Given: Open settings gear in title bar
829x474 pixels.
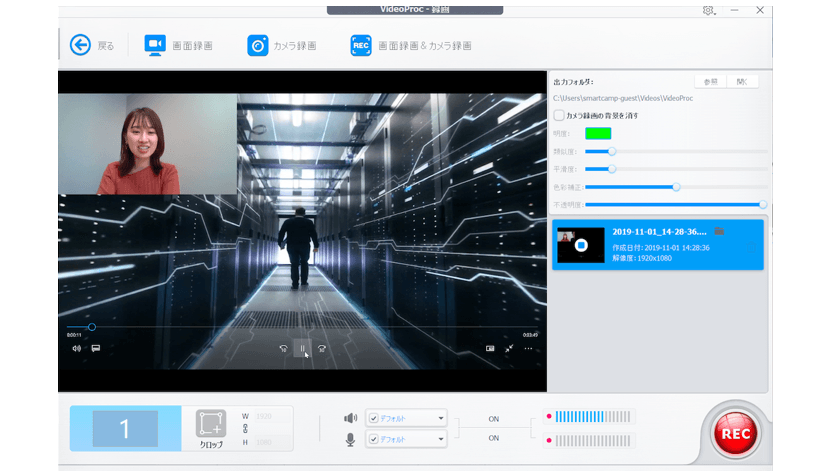Looking at the screenshot, I should pos(708,10).
